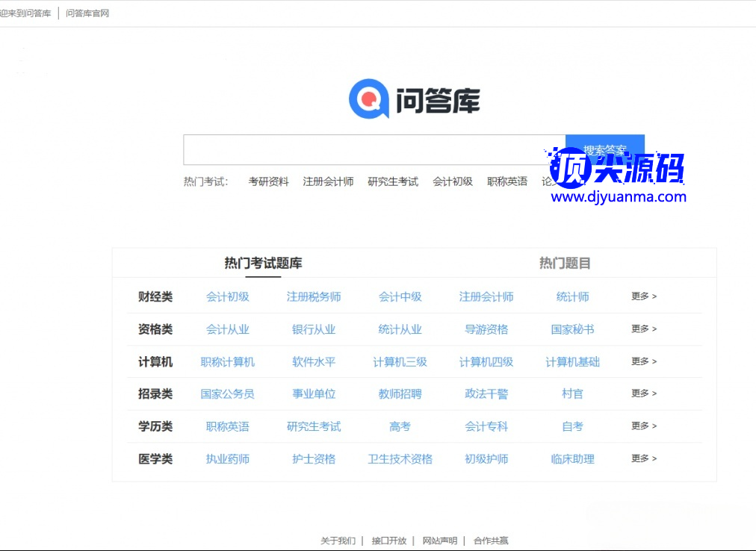Switch to the 热门题目 tab
The height and width of the screenshot is (551, 756).
tap(565, 263)
